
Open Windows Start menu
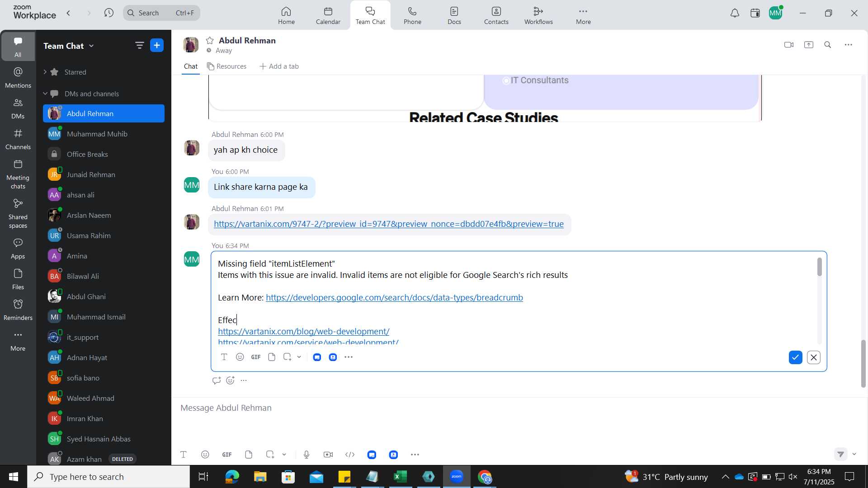click(x=13, y=477)
